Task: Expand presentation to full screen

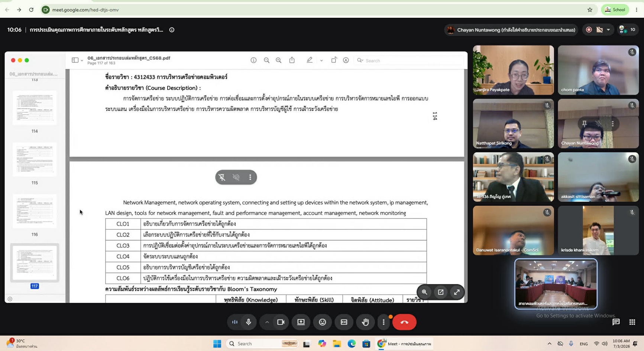Action: (457, 292)
